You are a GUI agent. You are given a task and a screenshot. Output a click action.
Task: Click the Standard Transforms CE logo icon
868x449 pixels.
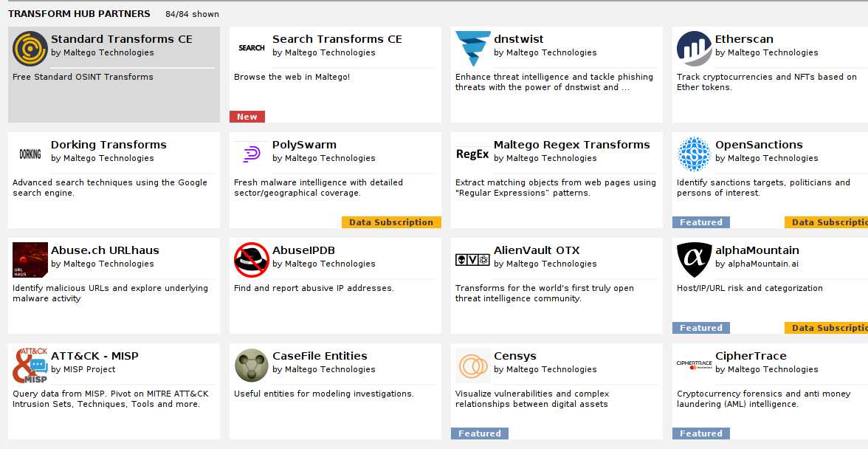tap(30, 49)
